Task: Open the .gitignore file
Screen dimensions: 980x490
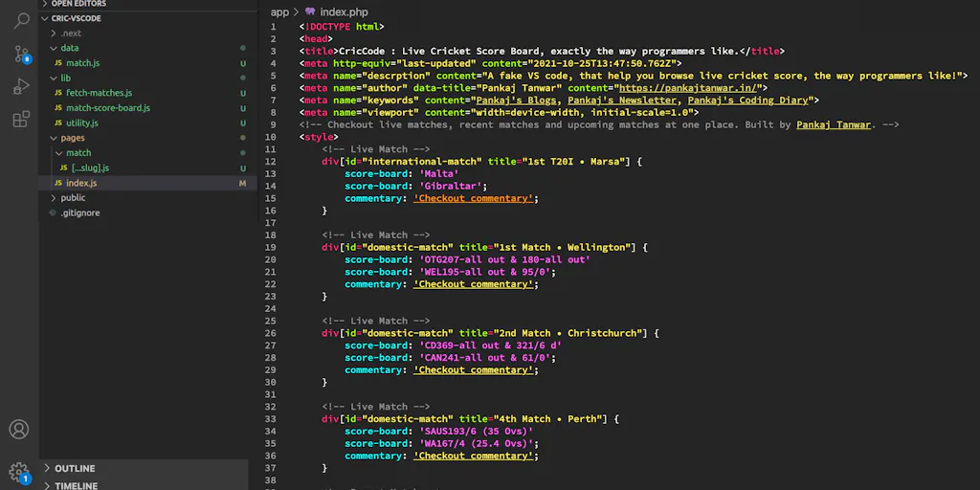Action: tap(80, 213)
